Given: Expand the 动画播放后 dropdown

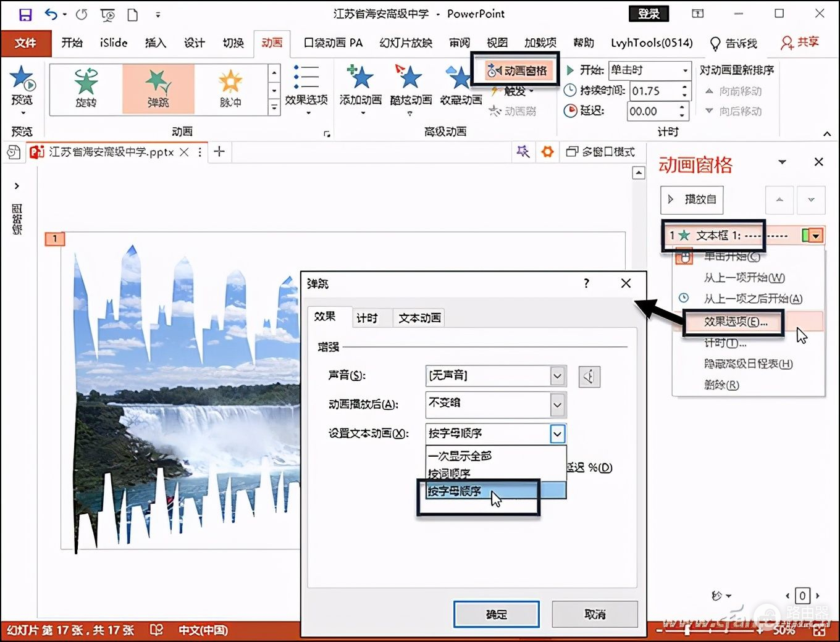Looking at the screenshot, I should (557, 405).
